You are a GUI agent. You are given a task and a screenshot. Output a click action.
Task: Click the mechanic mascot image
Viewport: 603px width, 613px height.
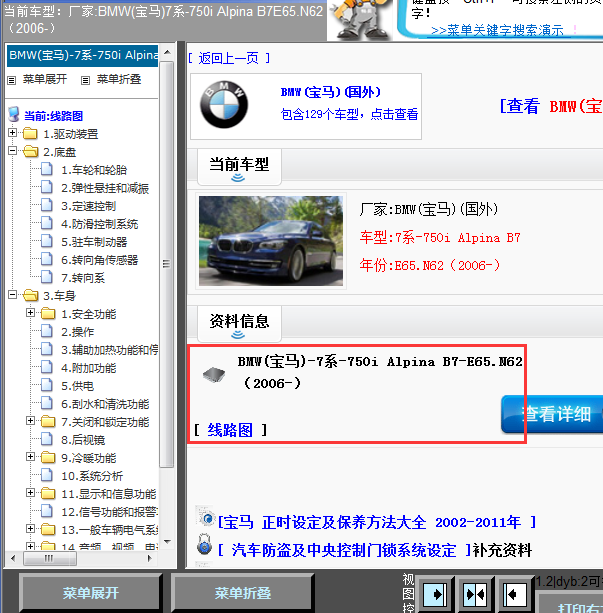[x=359, y=20]
